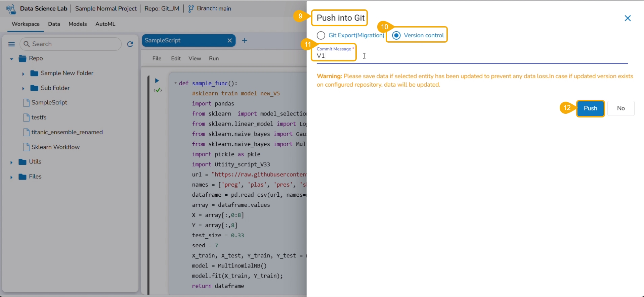This screenshot has height=297, width=644.
Task: Click the Repo folder icon
Action: (23, 58)
